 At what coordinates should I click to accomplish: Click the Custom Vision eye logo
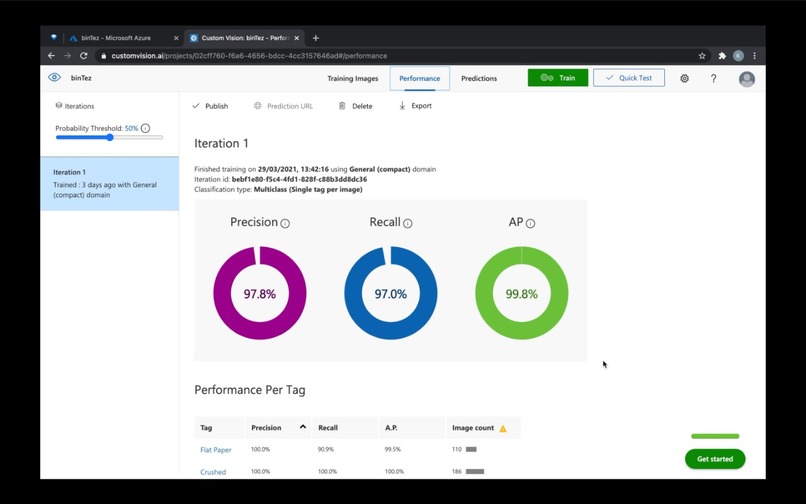54,78
